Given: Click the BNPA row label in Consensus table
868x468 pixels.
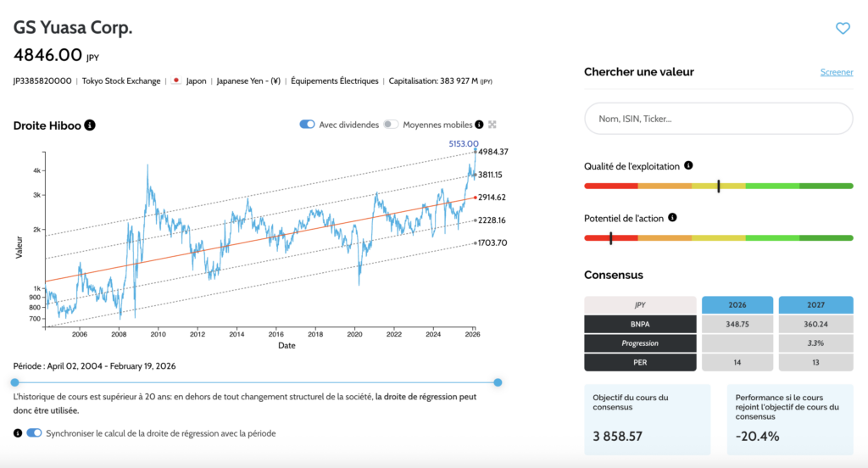Looking at the screenshot, I should click(640, 324).
